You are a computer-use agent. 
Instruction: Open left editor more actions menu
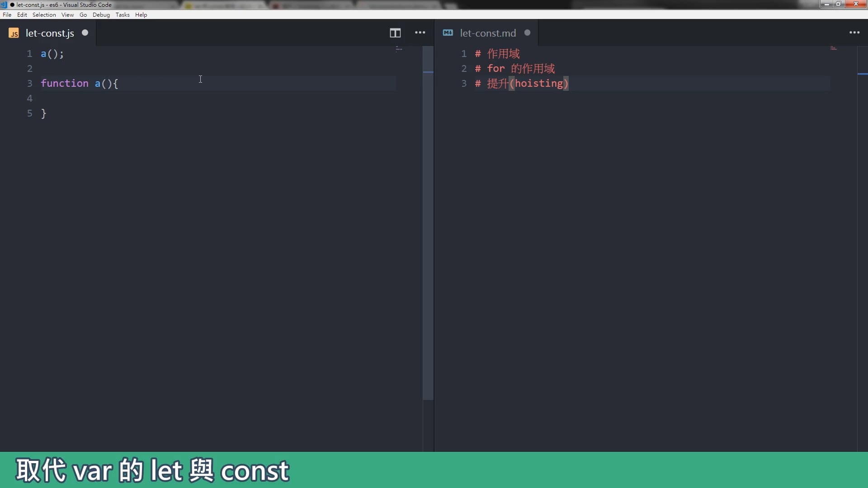pyautogui.click(x=420, y=33)
